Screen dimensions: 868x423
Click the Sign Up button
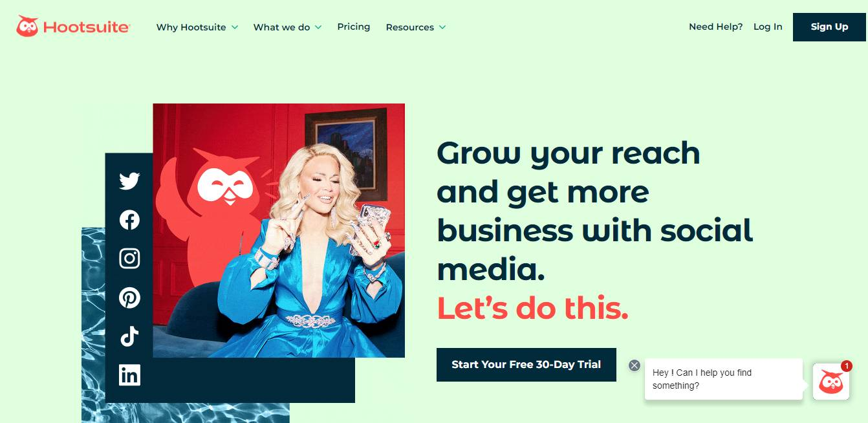pos(830,27)
